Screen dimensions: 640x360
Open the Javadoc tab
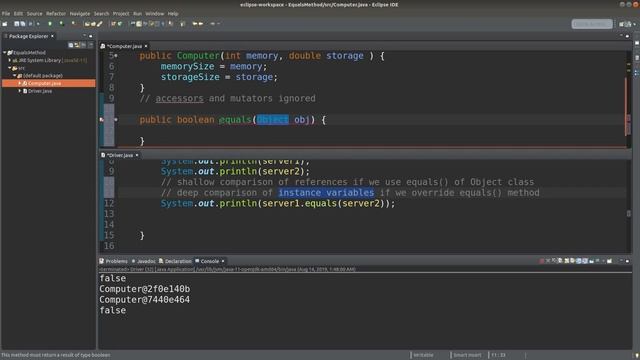143,261
